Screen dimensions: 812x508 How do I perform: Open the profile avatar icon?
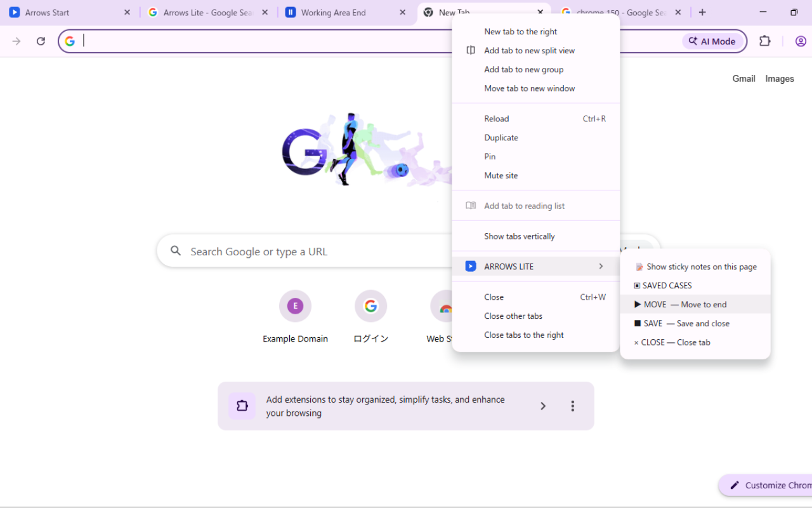coord(801,41)
